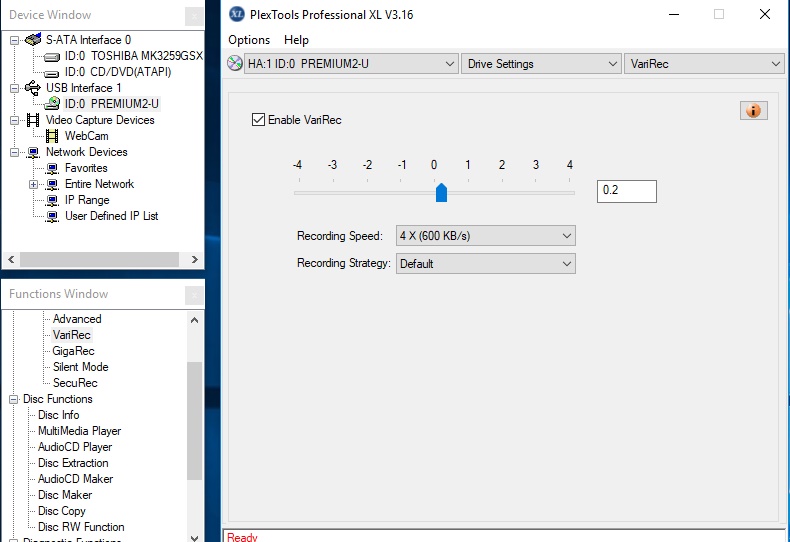The height and width of the screenshot is (542, 790).
Task: Open Disc Maker function
Action: [x=65, y=495]
